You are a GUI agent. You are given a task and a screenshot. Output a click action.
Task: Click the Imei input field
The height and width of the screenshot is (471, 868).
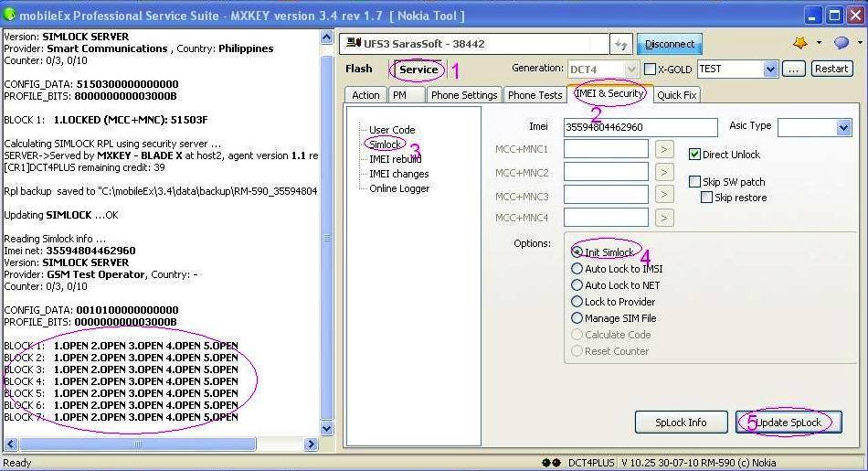click(640, 127)
